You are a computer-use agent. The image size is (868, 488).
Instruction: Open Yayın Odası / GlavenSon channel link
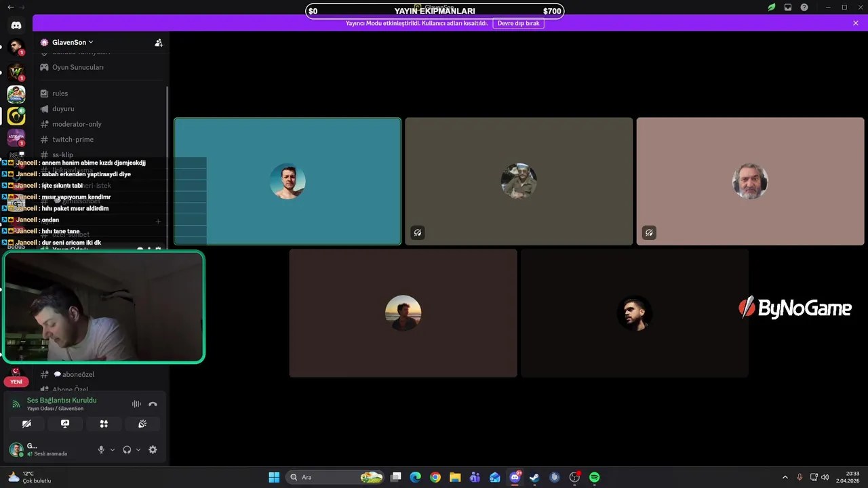56,409
